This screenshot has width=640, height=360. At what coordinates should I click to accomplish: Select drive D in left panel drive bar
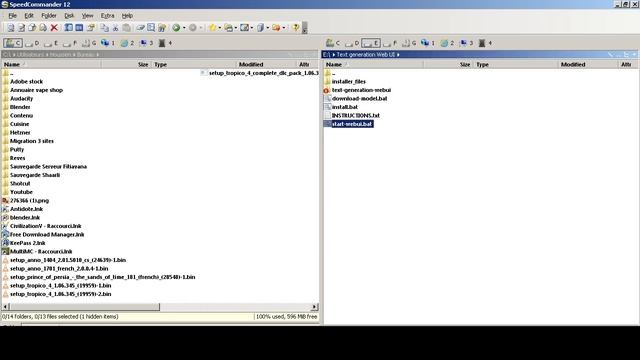pyautogui.click(x=32, y=43)
